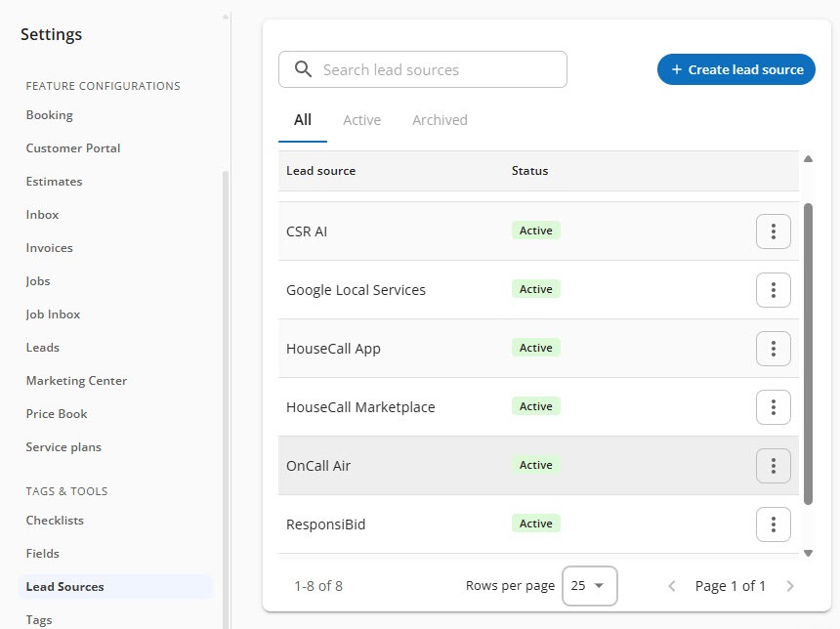Open the three-dot menu for OnCall Air

pos(773,466)
